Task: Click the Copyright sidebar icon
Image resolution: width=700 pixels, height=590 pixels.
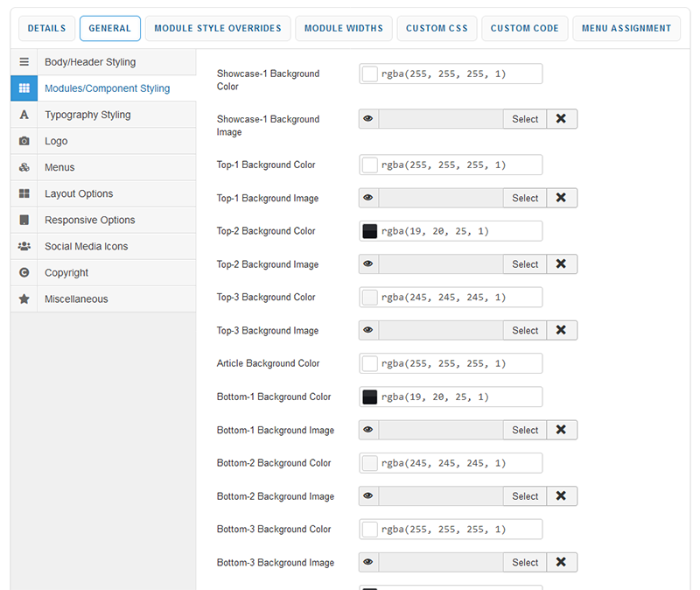Action: coord(24,272)
